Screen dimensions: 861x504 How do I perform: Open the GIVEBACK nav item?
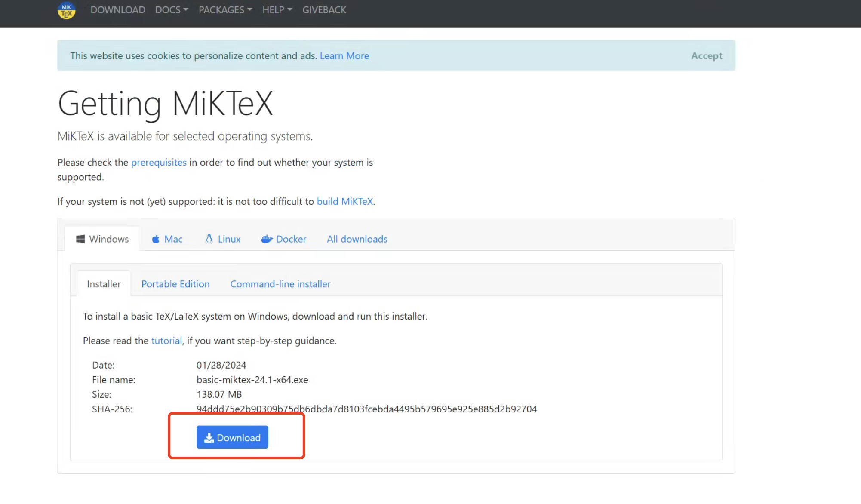[324, 10]
